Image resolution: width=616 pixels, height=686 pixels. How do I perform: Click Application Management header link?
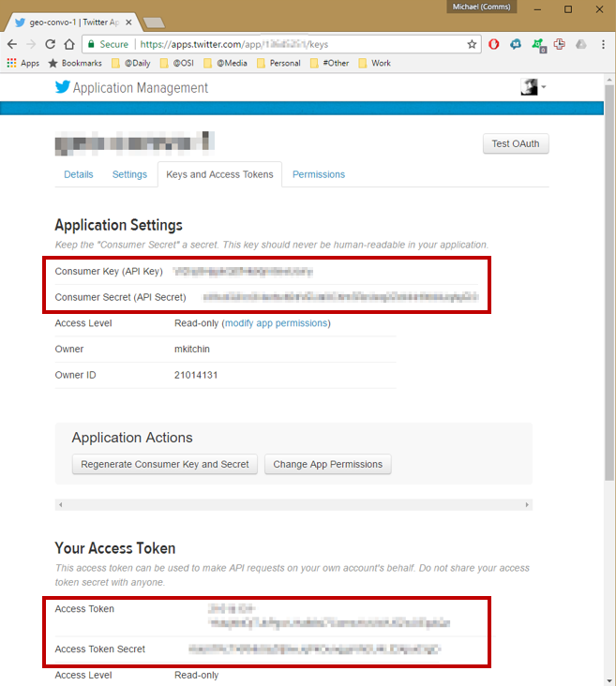point(141,87)
